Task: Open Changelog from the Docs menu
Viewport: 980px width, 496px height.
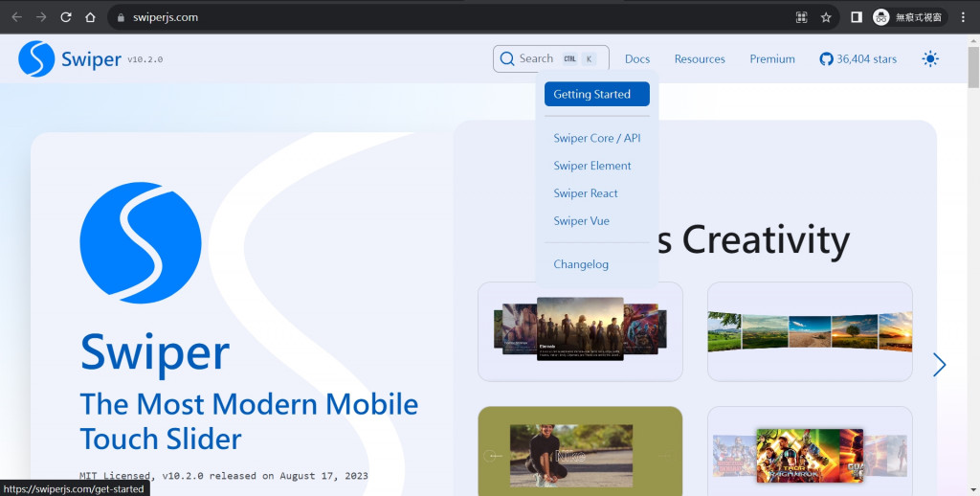Action: pyautogui.click(x=581, y=264)
